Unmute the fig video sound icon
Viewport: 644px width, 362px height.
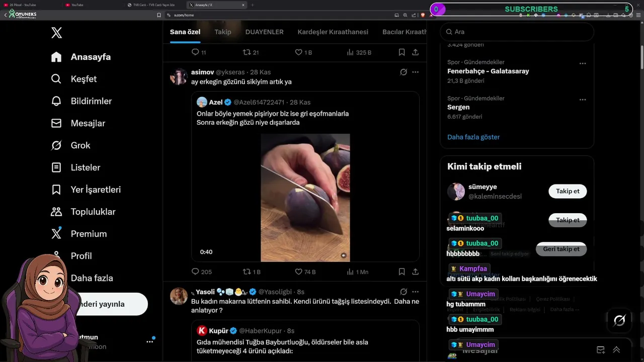(x=344, y=255)
